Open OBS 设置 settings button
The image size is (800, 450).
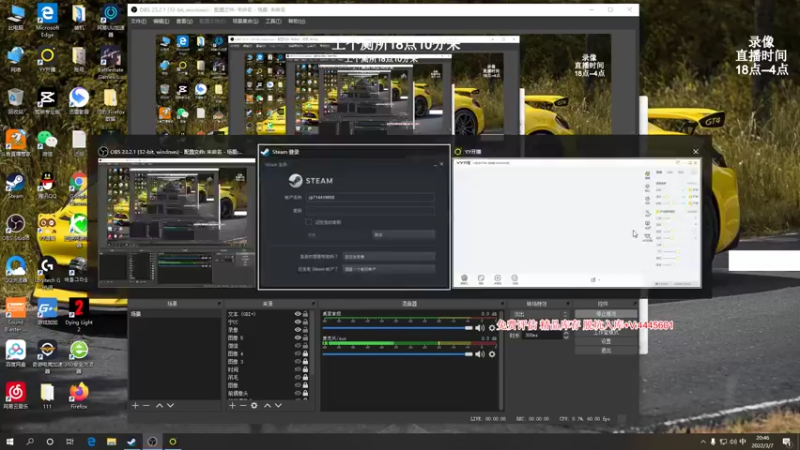[x=606, y=341]
